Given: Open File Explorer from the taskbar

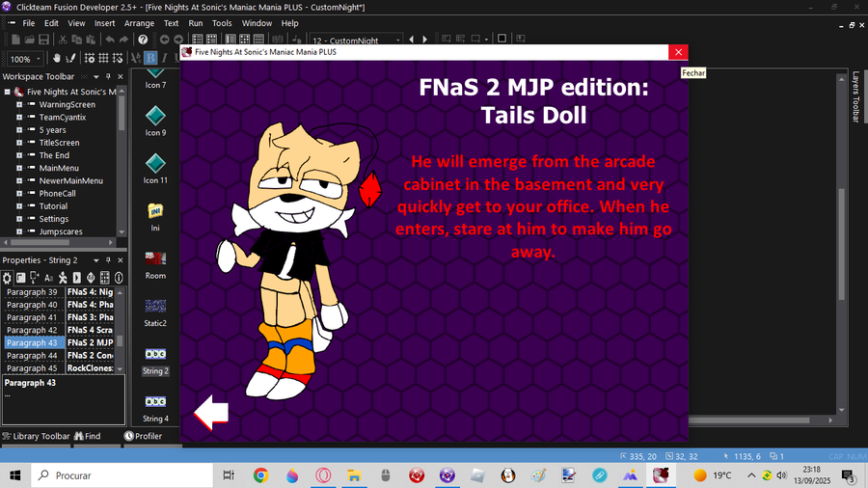Looking at the screenshot, I should click(354, 475).
